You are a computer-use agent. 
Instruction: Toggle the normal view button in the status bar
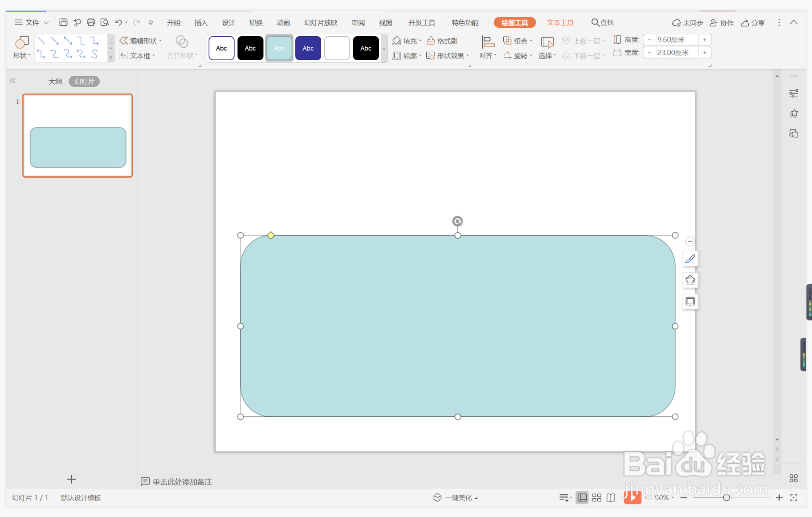pos(582,497)
